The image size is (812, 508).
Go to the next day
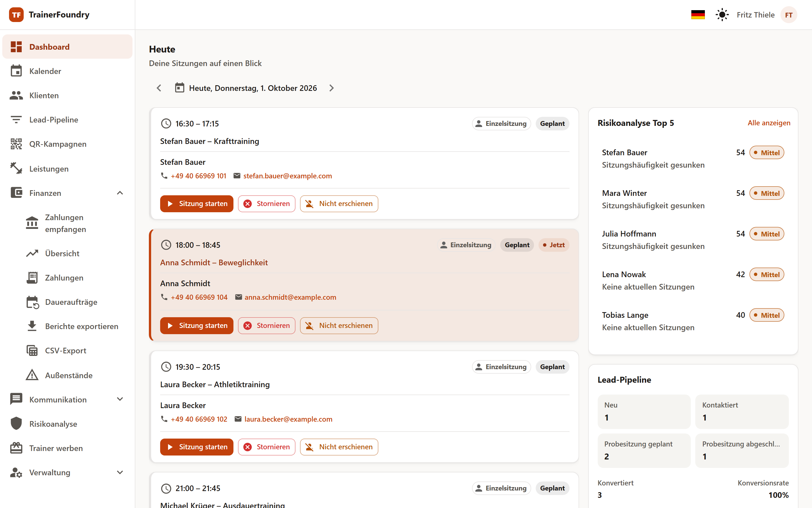pos(332,88)
